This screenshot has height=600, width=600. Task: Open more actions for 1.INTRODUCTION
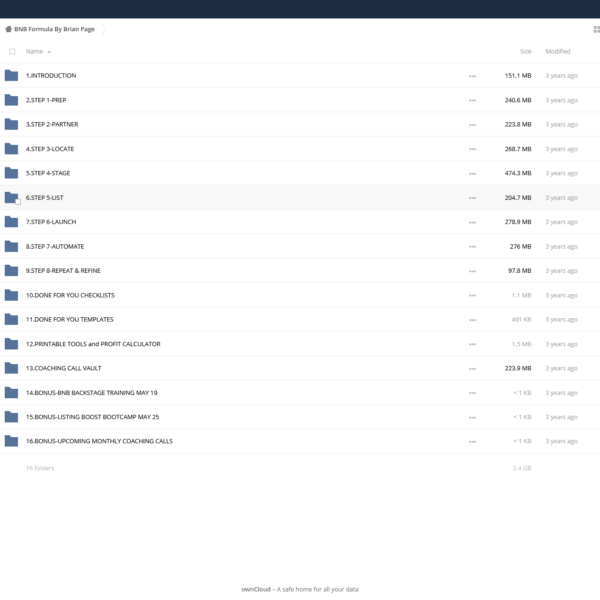coord(473,76)
